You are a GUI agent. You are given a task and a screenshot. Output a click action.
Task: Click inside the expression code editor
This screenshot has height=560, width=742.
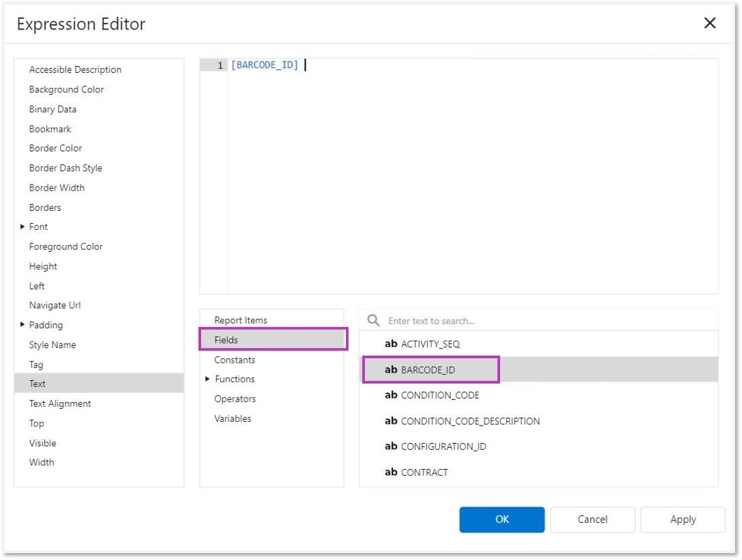[470, 175]
